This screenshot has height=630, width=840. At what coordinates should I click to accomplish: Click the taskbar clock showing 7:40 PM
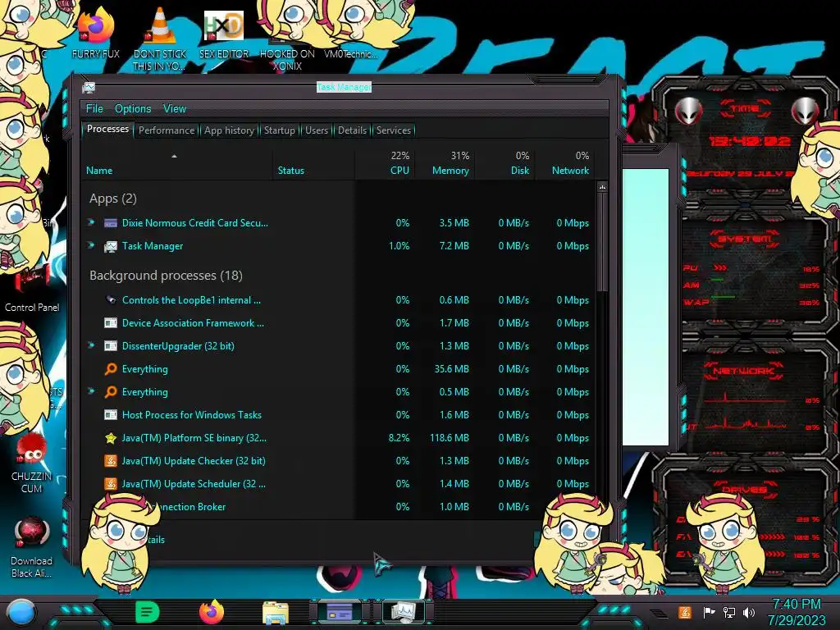click(x=797, y=612)
